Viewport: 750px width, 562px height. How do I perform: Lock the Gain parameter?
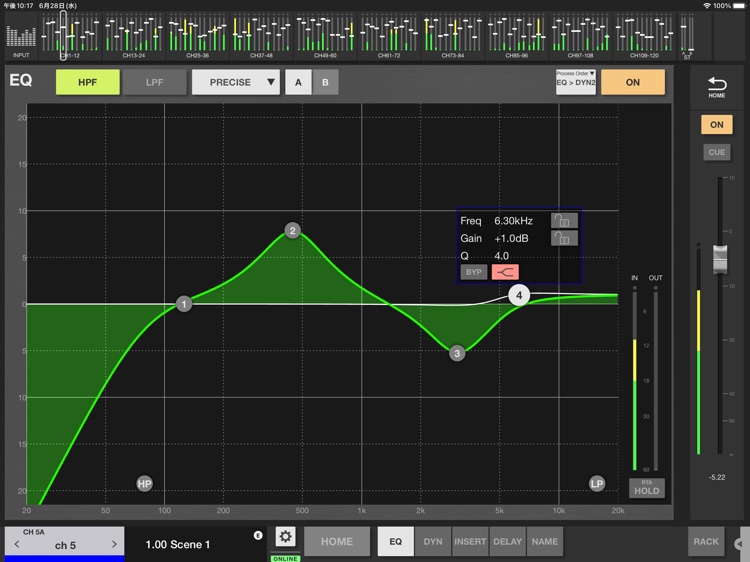pos(564,238)
